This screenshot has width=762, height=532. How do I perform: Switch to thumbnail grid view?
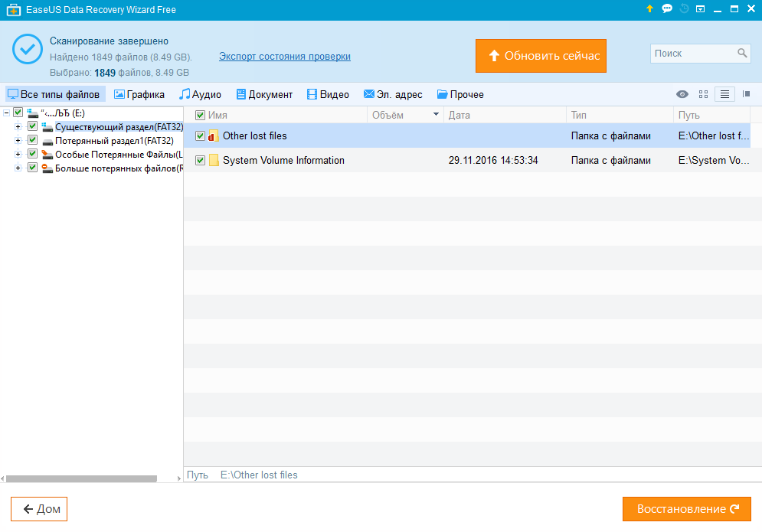703,94
